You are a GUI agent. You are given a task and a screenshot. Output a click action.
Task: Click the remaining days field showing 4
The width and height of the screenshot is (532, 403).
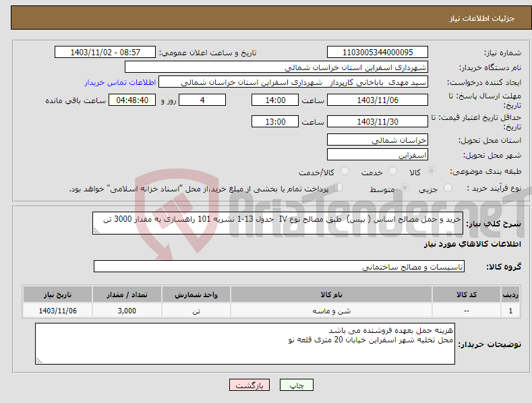tap(202, 100)
